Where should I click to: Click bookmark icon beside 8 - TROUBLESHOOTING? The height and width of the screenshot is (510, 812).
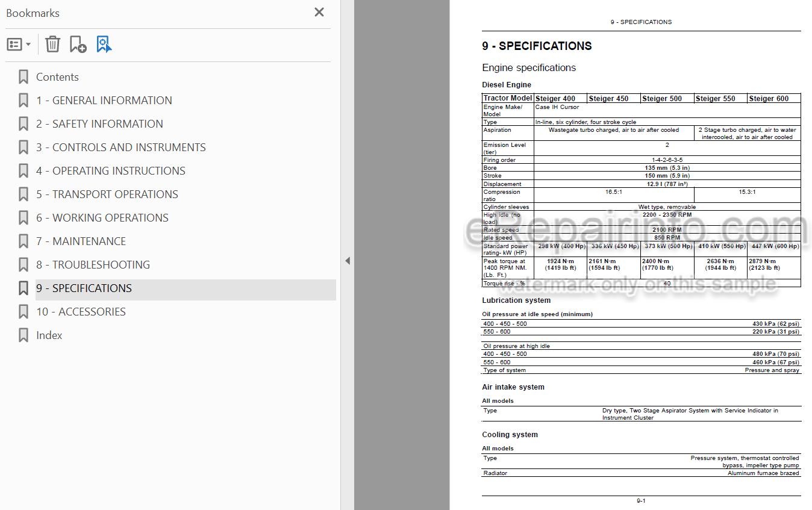click(23, 265)
